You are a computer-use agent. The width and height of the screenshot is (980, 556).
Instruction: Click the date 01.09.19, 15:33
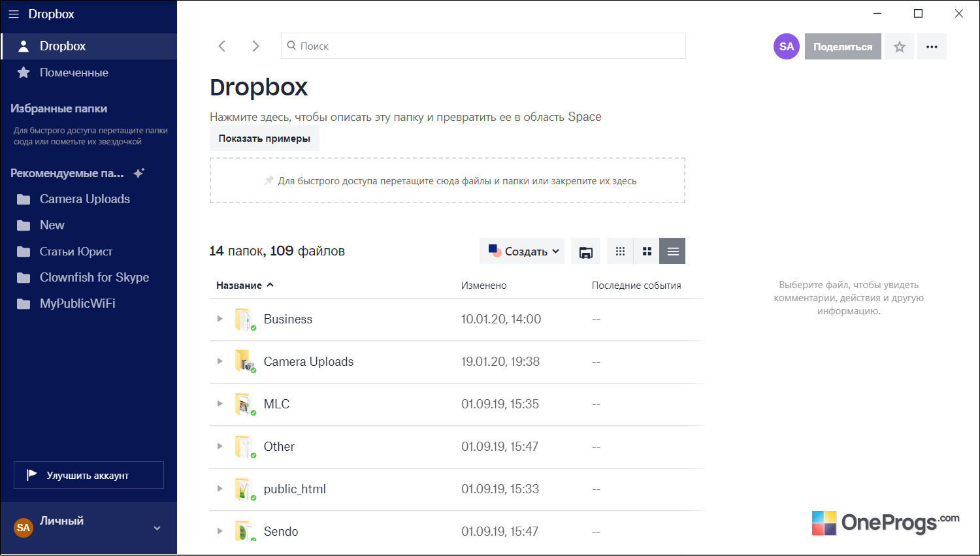pos(500,489)
